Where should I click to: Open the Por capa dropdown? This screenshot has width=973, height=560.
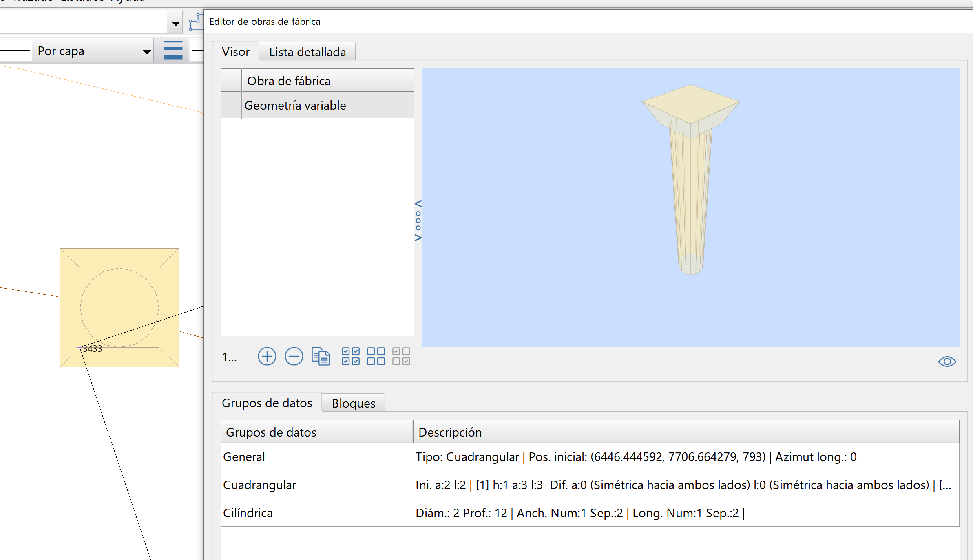[147, 51]
